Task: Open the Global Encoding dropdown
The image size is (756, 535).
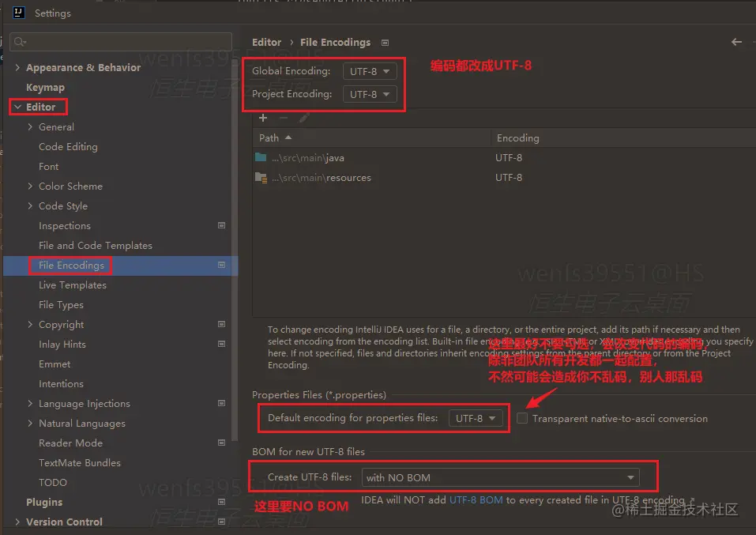Action: point(370,71)
